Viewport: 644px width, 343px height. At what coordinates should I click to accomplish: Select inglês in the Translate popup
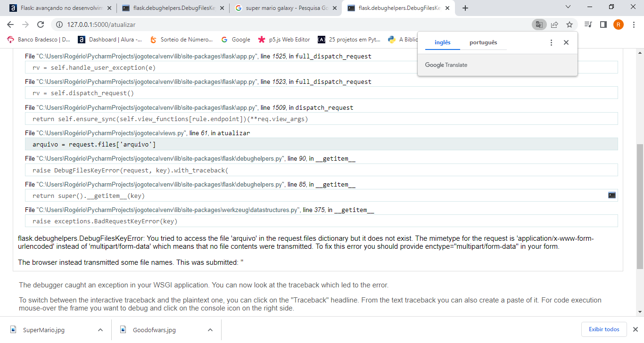coord(442,42)
